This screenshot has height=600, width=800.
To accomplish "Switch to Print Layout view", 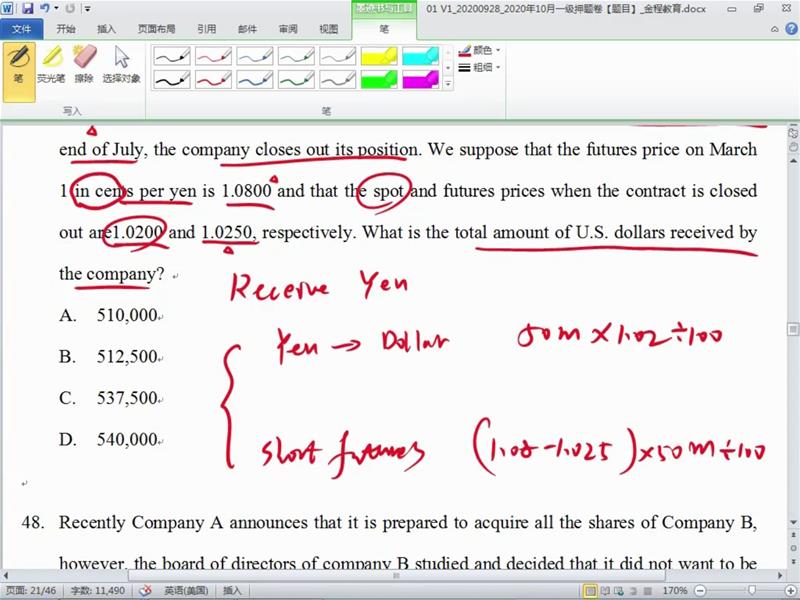I will pyautogui.click(x=591, y=591).
